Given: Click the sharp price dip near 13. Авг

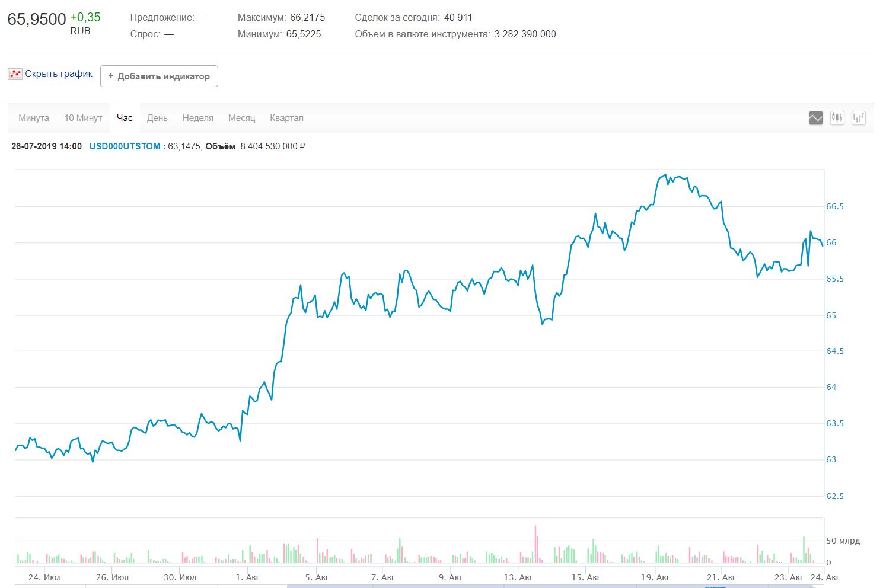Looking at the screenshot, I should (543, 324).
